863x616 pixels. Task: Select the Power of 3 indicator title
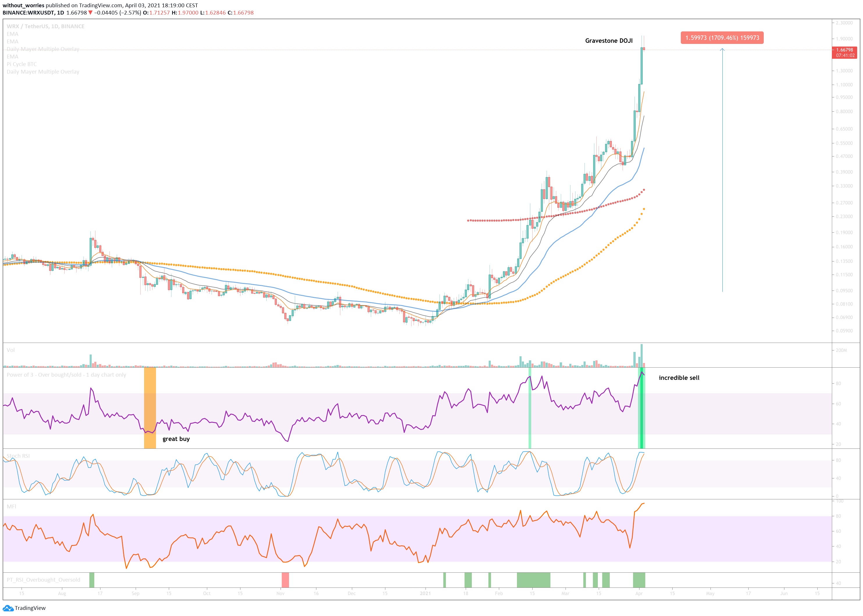66,375
